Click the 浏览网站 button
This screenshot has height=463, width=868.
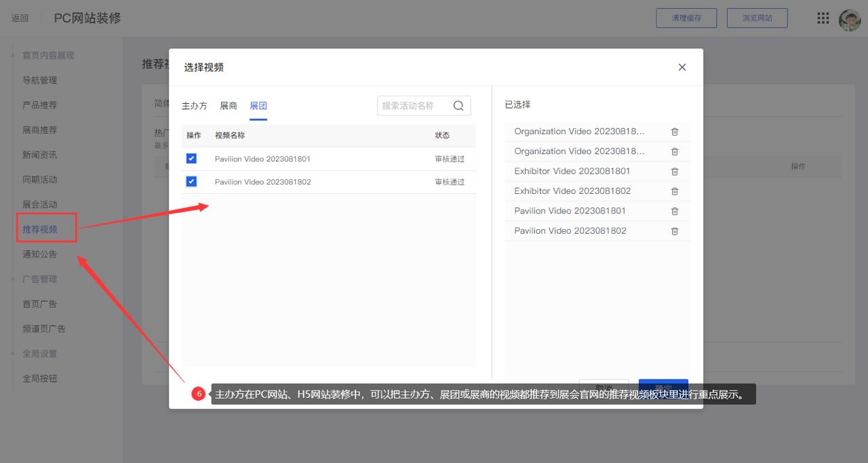tap(757, 18)
